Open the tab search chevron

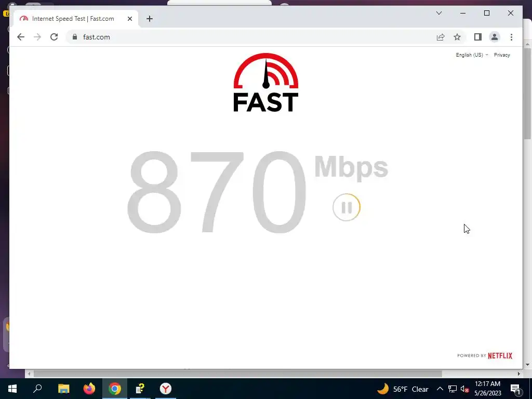pyautogui.click(x=438, y=13)
